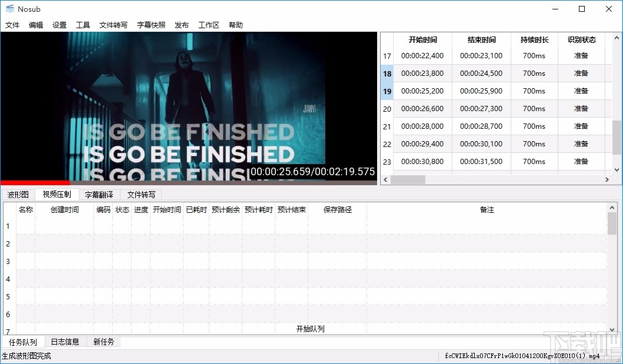Seek on the red video progress bar
The width and height of the screenshot is (623, 364).
[188, 183]
